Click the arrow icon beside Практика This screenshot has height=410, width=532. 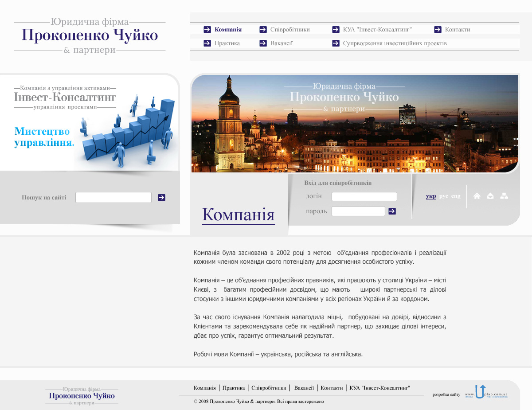207,43
